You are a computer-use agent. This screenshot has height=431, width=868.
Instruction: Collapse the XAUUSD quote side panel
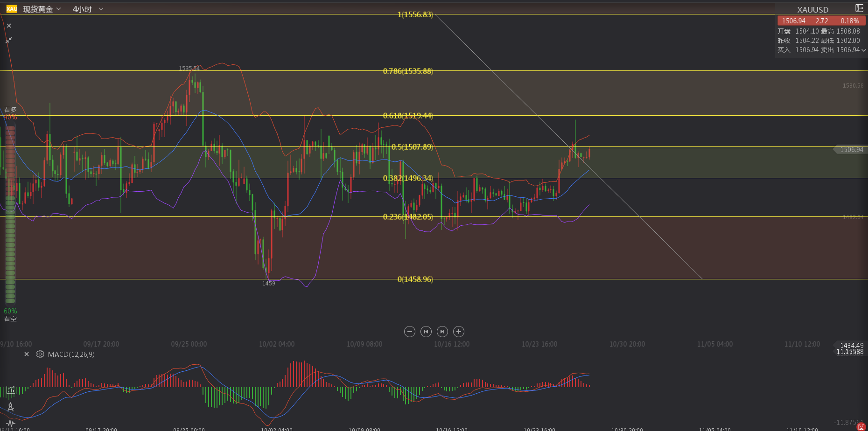tap(859, 8)
